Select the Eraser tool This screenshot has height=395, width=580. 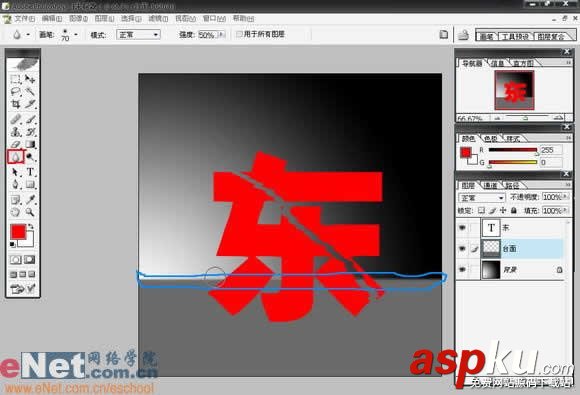coord(15,144)
